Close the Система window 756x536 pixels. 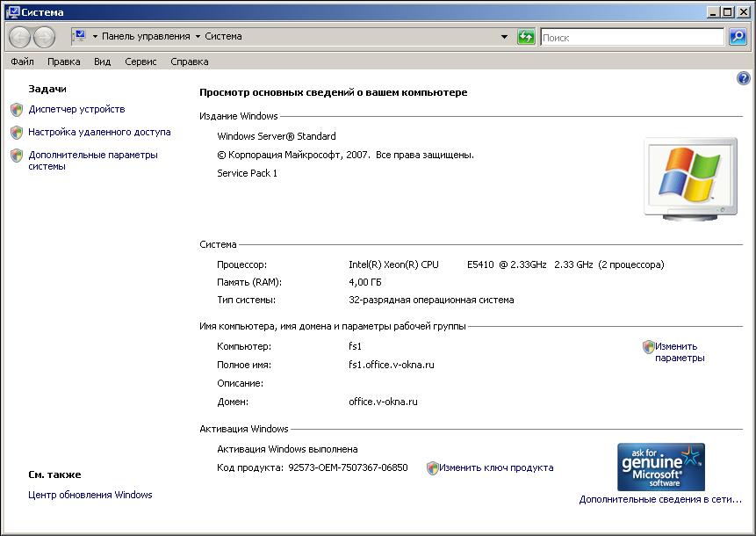point(744,12)
